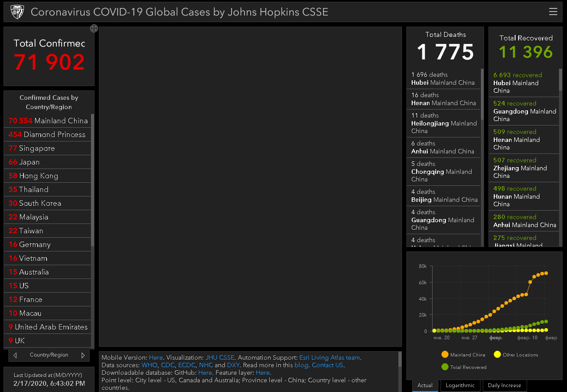The height and width of the screenshot is (392, 567).
Task: Select Diamond Princess in the country list
Action: click(x=48, y=134)
